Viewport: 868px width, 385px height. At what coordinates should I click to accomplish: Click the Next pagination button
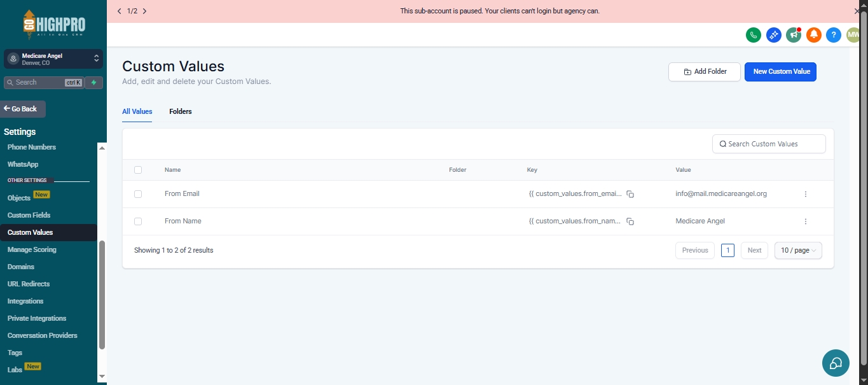tap(754, 250)
